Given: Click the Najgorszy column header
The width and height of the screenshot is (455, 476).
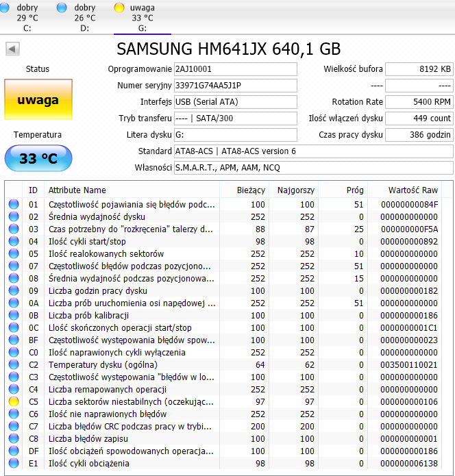Looking at the screenshot, I should pos(294,190).
